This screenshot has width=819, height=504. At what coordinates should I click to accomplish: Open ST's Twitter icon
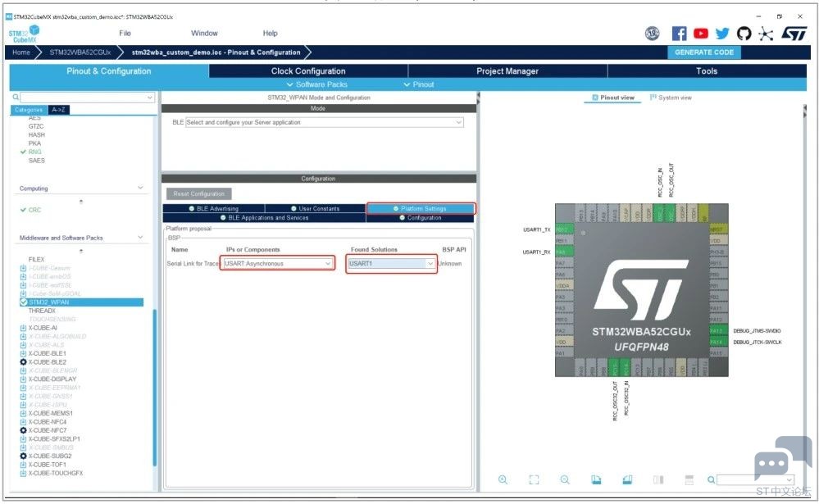point(722,34)
